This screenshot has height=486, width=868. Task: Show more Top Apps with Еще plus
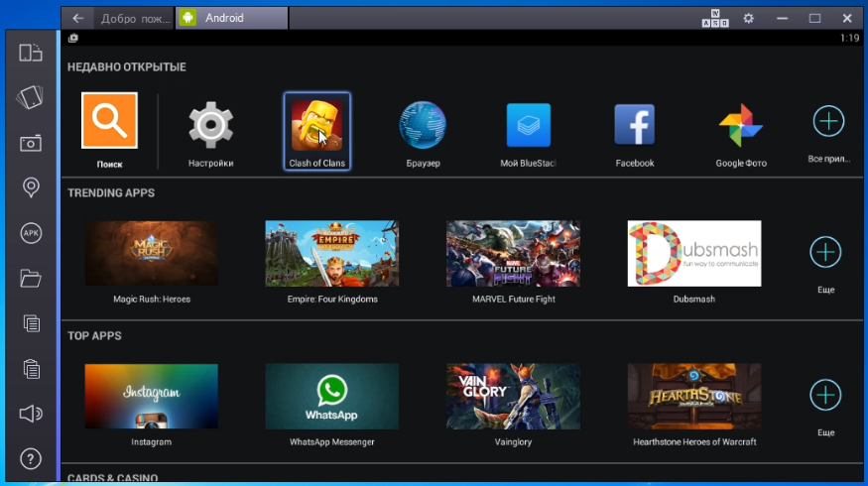(x=825, y=395)
